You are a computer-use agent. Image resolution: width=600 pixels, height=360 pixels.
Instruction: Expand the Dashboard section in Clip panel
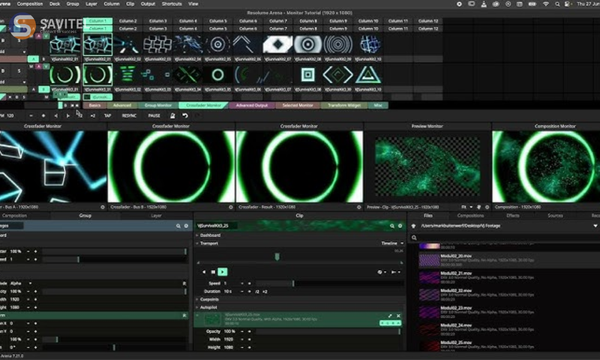coord(209,235)
